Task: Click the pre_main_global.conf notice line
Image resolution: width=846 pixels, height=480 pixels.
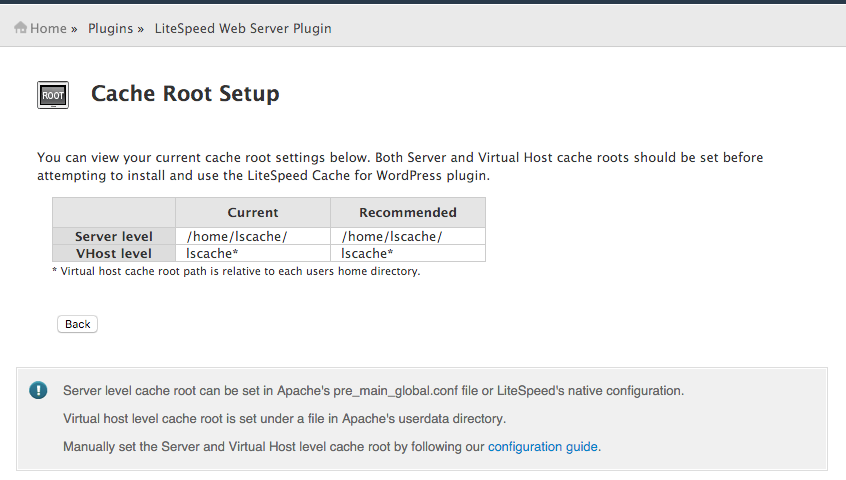Action: pyautogui.click(x=373, y=390)
